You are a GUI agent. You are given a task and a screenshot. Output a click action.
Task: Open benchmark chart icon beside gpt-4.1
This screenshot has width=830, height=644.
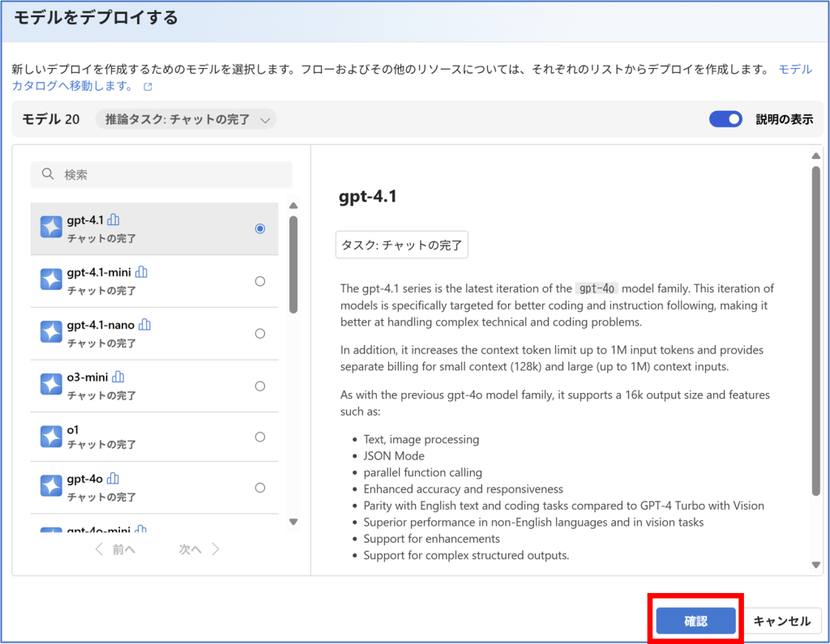click(113, 220)
